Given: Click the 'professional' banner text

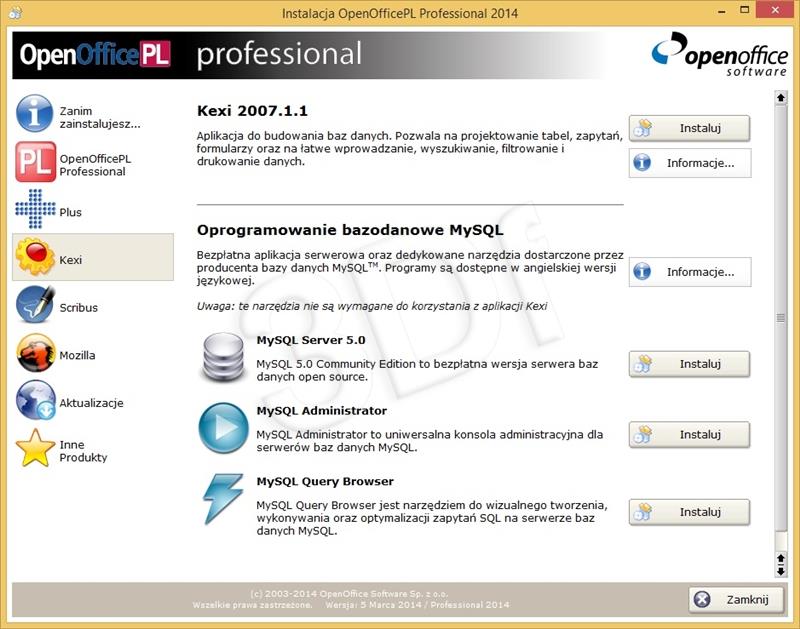Looking at the screenshot, I should click(280, 55).
